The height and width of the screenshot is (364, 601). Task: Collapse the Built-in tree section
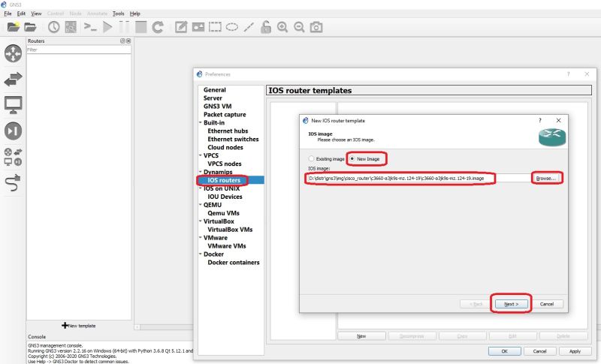tap(201, 122)
